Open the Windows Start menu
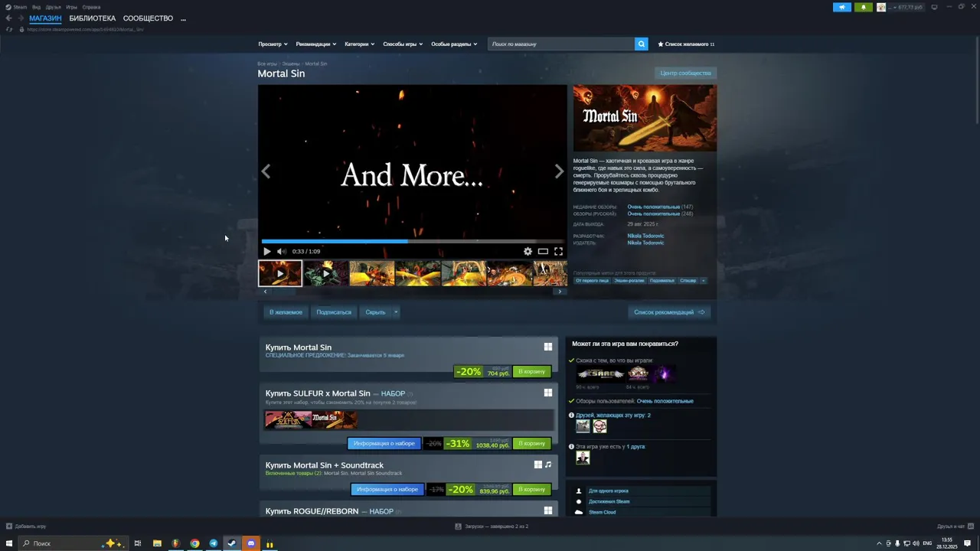The width and height of the screenshot is (980, 551). [9, 543]
